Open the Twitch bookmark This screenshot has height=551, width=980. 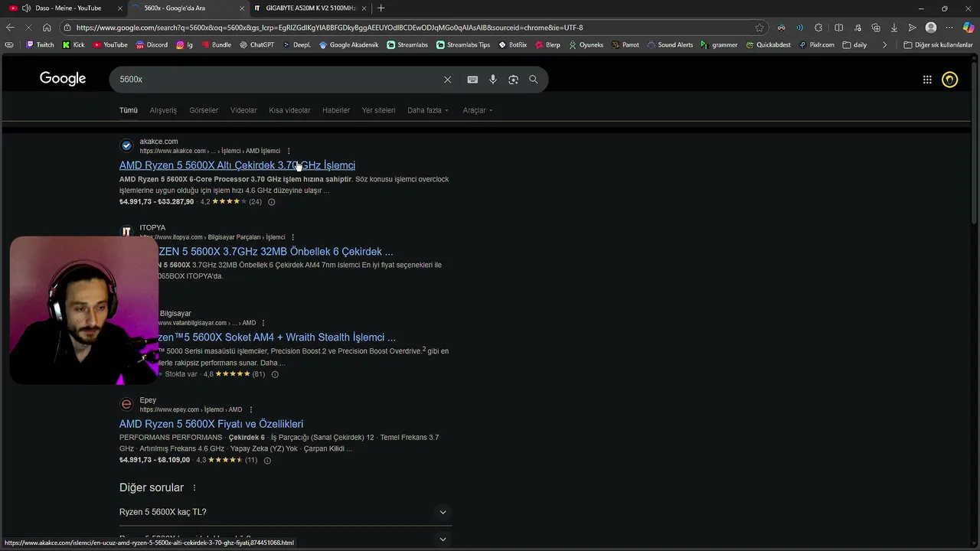40,45
